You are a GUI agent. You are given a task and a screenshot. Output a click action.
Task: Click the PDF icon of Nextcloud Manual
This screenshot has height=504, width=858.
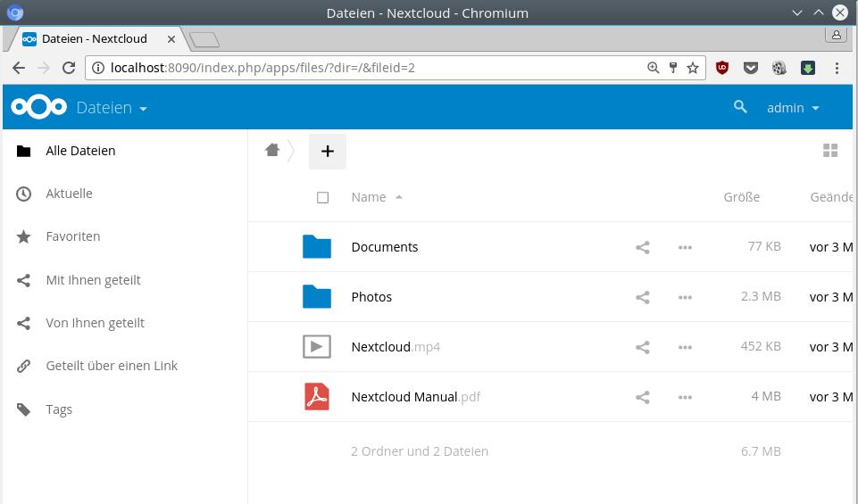pyautogui.click(x=317, y=396)
